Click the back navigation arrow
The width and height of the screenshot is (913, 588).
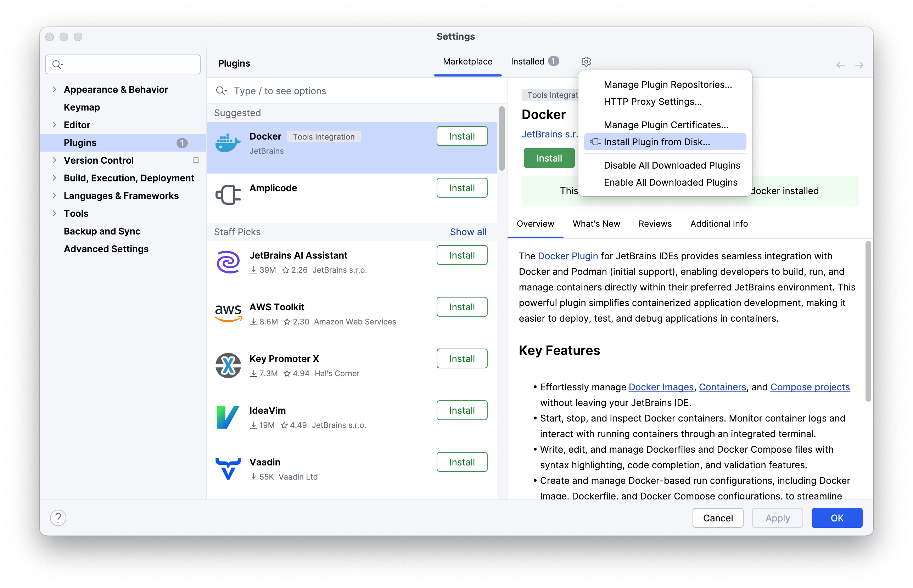pyautogui.click(x=840, y=65)
